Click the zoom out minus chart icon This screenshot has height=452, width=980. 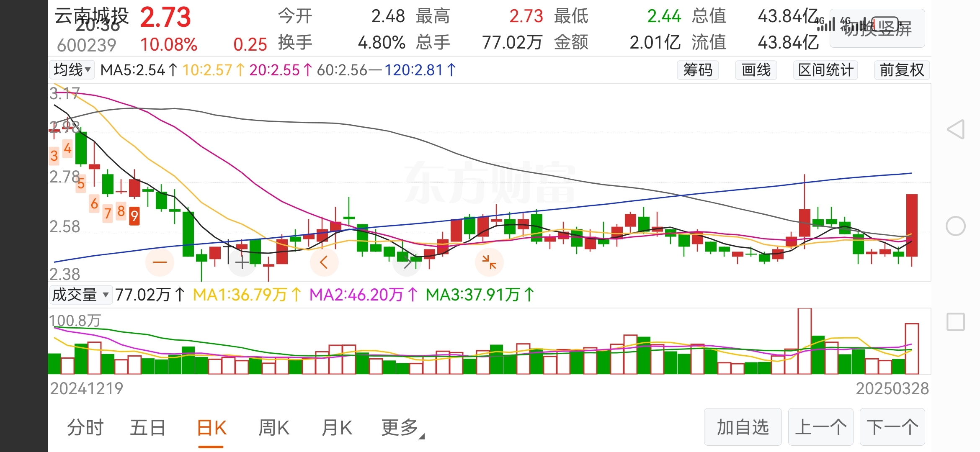[x=160, y=262]
